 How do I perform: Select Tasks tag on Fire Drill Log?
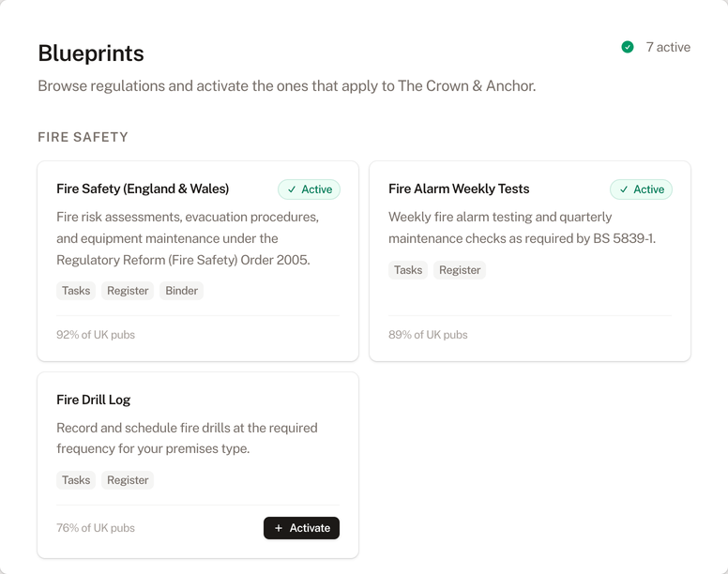pos(76,480)
